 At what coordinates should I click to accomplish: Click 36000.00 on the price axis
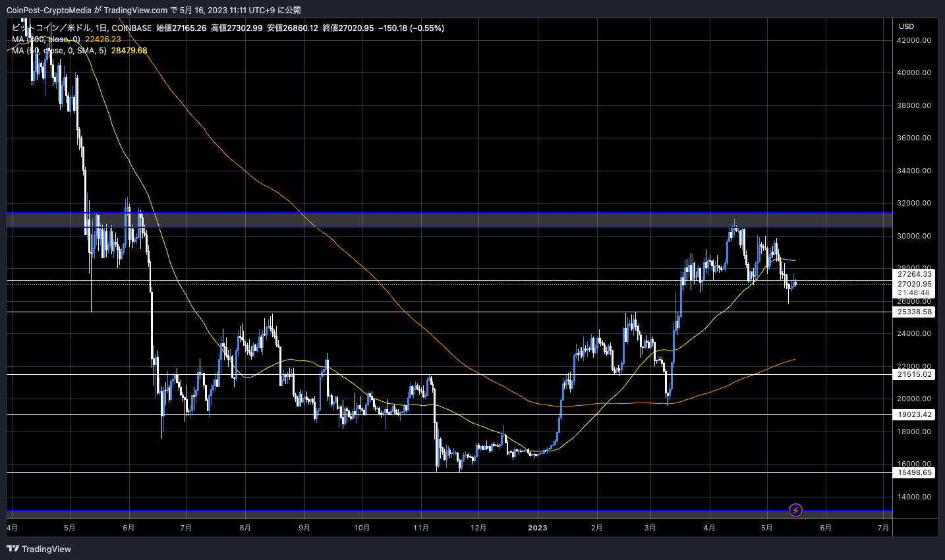pos(915,138)
